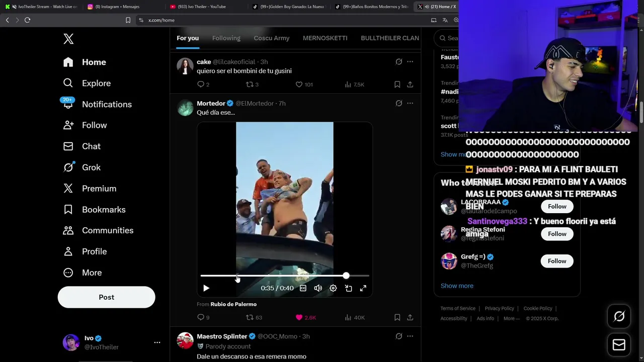This screenshot has height=362, width=644.
Task: Open Mortedor's profile avatar
Action: tap(185, 108)
